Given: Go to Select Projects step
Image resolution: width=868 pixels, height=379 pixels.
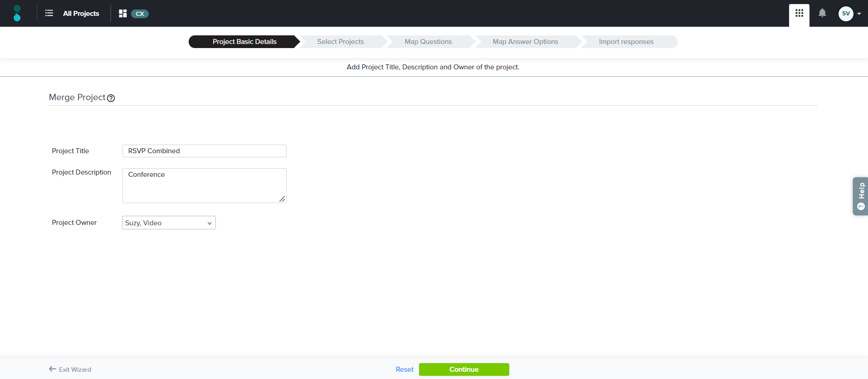Looking at the screenshot, I should pos(340,42).
